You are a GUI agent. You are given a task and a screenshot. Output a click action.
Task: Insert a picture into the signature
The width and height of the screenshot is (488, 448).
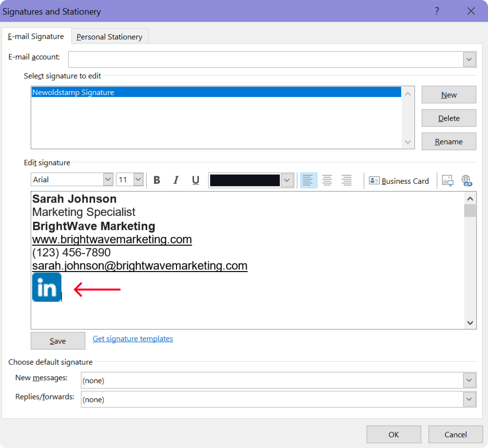click(x=448, y=181)
